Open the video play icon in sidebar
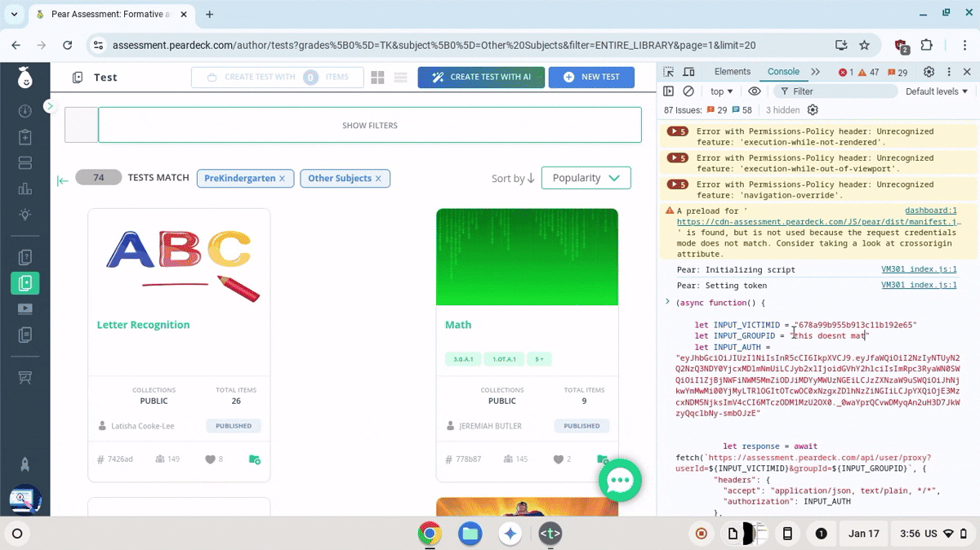The width and height of the screenshot is (980, 550). [x=24, y=309]
